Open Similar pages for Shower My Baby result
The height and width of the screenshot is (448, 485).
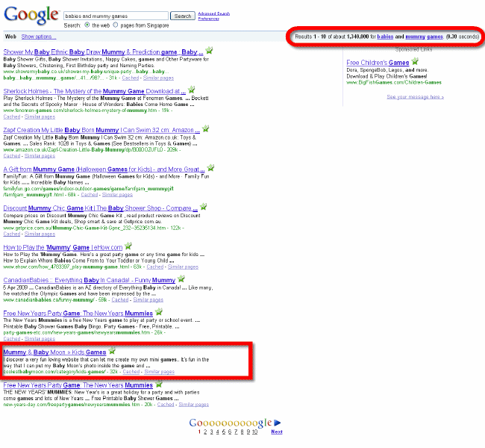[x=158, y=78]
